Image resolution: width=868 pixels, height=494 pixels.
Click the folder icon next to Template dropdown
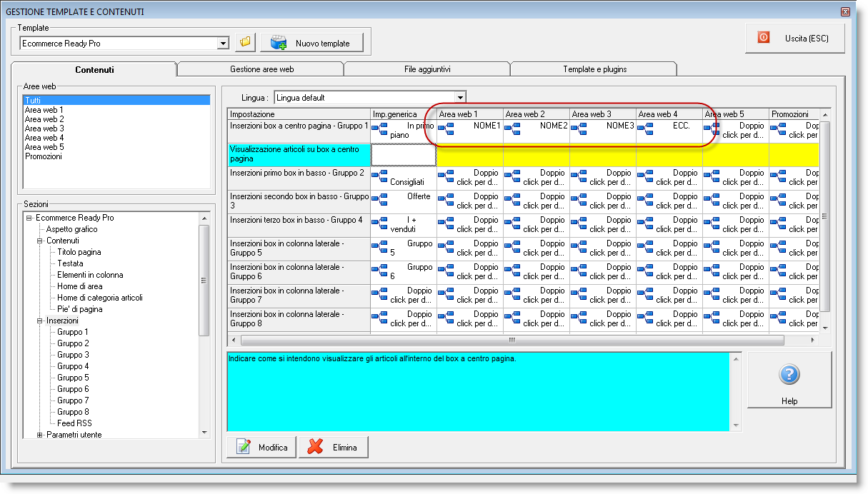(x=245, y=43)
